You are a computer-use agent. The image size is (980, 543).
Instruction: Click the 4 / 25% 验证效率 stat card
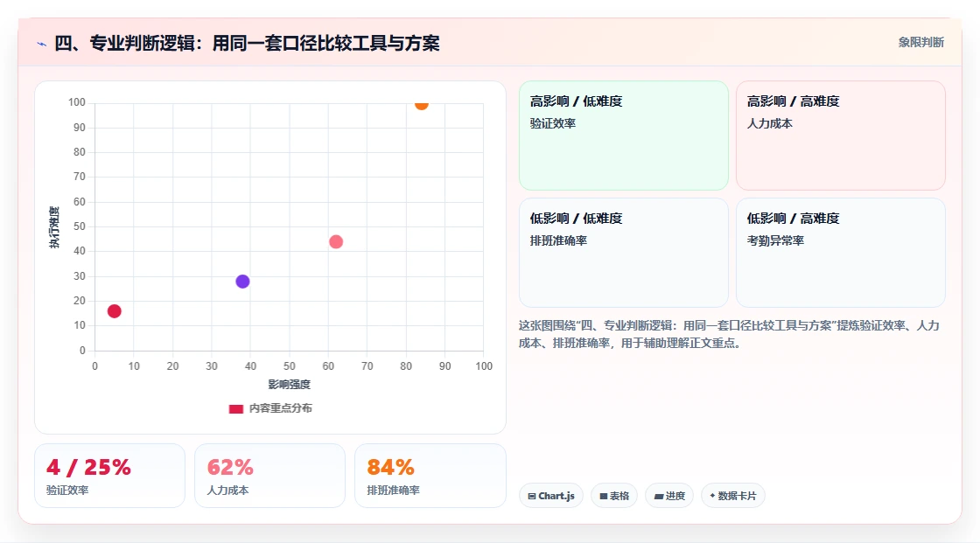tap(110, 476)
